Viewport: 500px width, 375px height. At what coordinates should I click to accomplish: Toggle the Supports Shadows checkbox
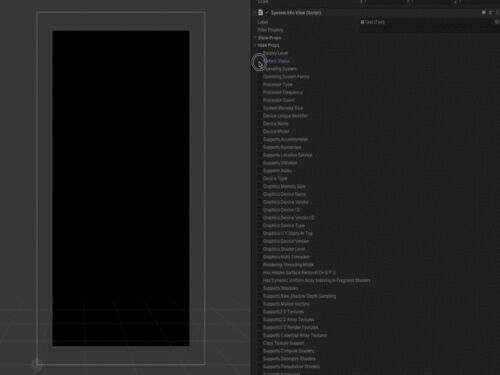click(260, 288)
